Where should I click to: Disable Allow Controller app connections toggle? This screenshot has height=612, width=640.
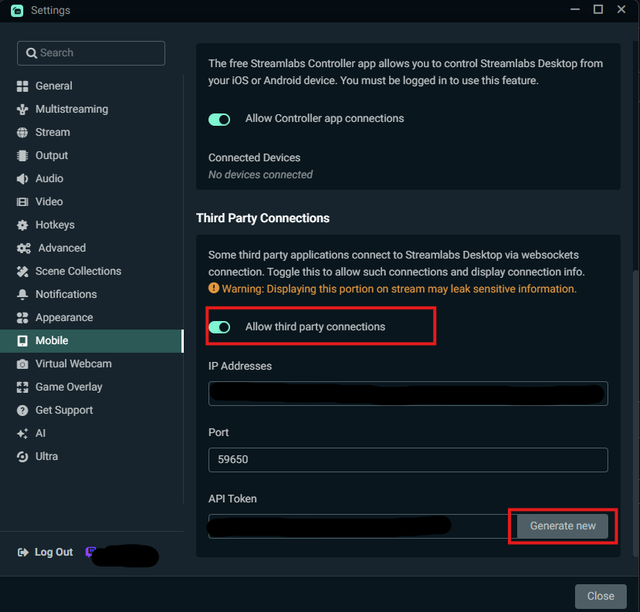[x=219, y=120]
